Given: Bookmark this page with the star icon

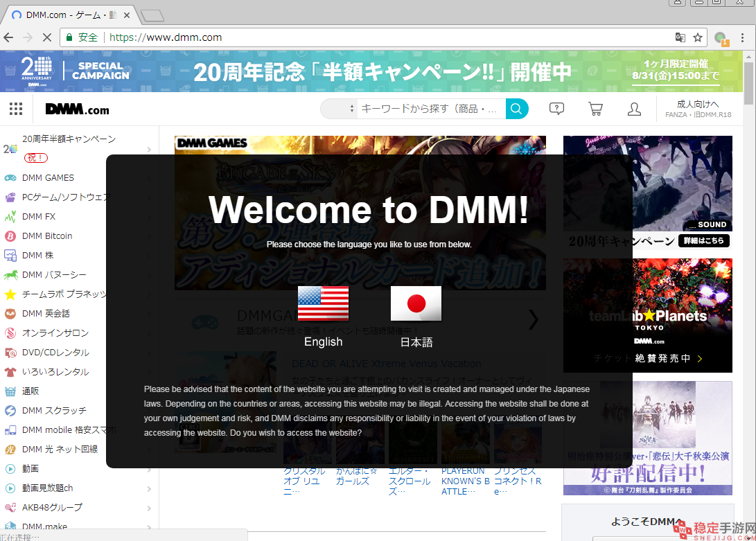Looking at the screenshot, I should (x=697, y=37).
